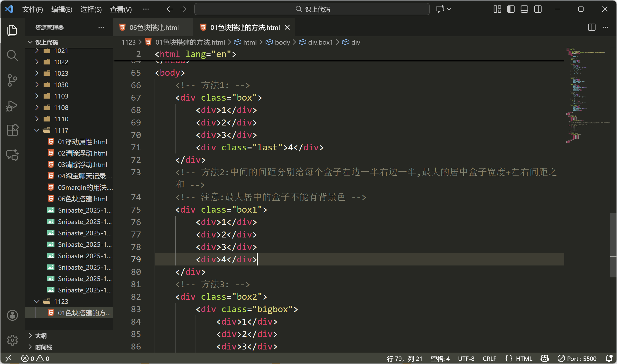Open the Accounts menu icon

point(12,315)
